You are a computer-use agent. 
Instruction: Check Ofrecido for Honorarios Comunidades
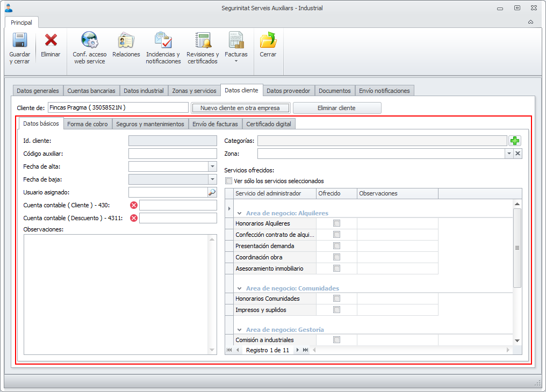click(337, 299)
